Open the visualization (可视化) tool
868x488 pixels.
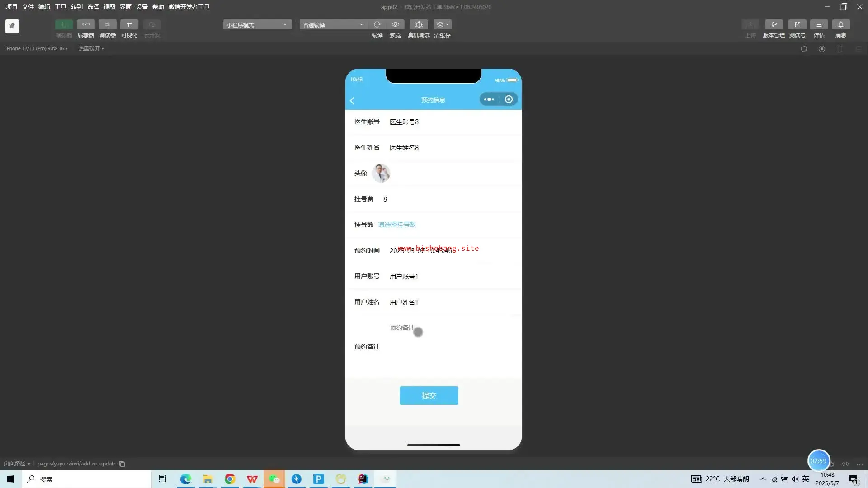pos(129,24)
